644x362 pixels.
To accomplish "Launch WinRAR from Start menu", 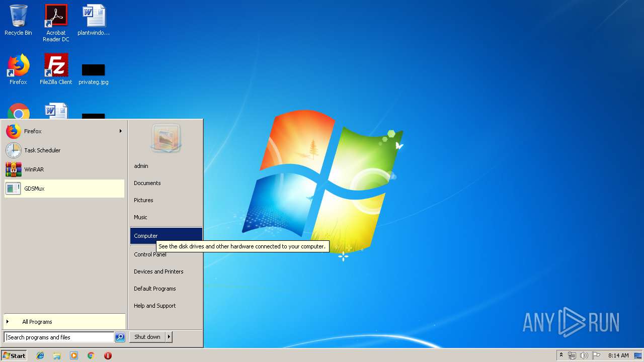I will tap(64, 169).
